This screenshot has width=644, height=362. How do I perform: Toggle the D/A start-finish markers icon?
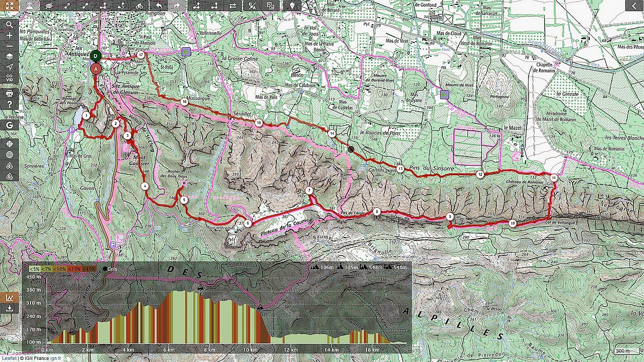pyautogui.click(x=252, y=5)
